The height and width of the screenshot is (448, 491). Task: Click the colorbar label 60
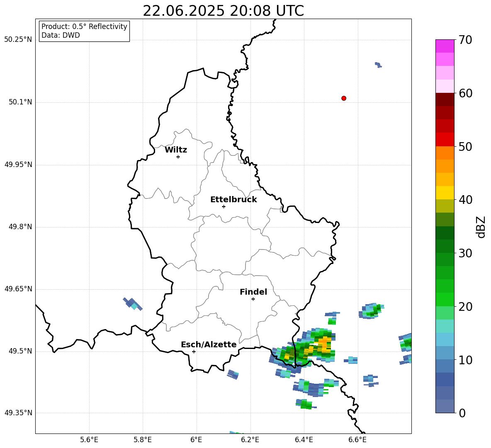point(465,93)
